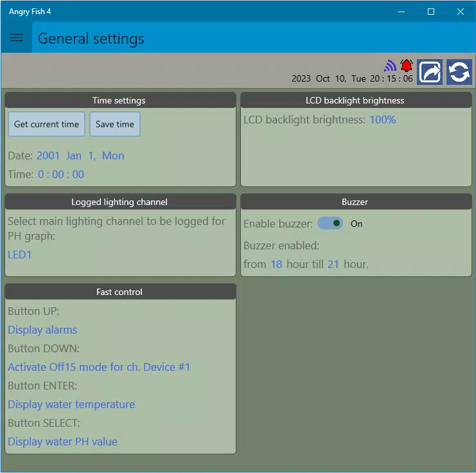Edit the hour value 0 in Time

[40, 174]
